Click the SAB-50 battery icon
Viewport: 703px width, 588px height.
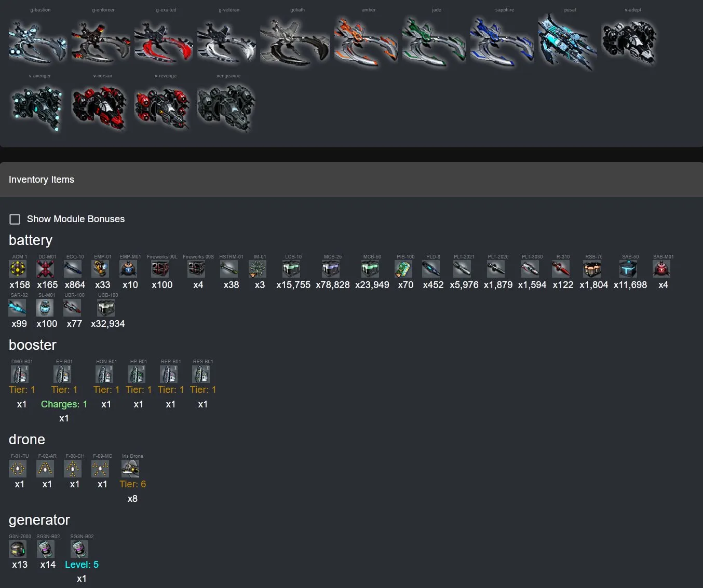coord(628,269)
